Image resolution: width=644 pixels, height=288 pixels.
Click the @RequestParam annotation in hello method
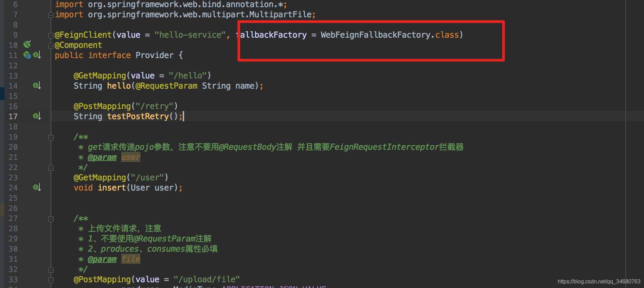pos(166,86)
